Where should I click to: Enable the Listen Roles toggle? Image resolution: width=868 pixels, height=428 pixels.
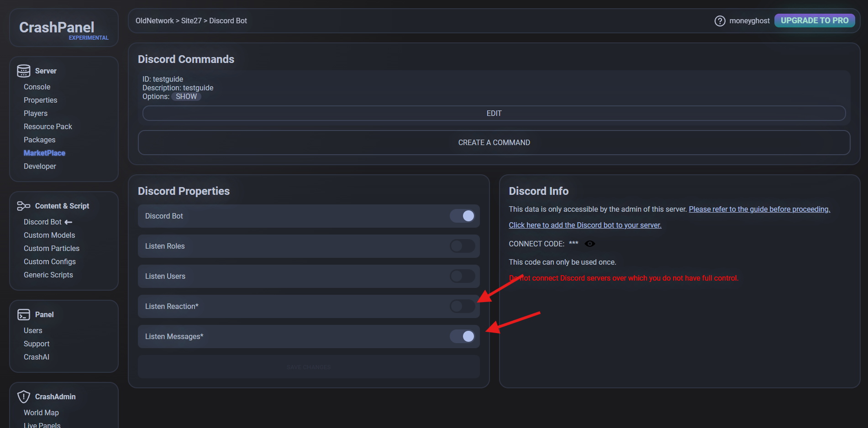click(x=463, y=246)
